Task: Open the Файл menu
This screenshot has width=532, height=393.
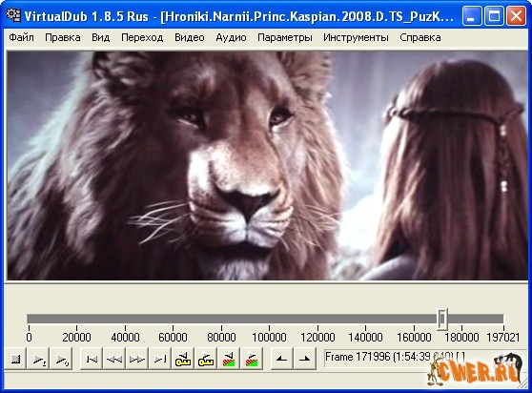Action: [x=21, y=37]
